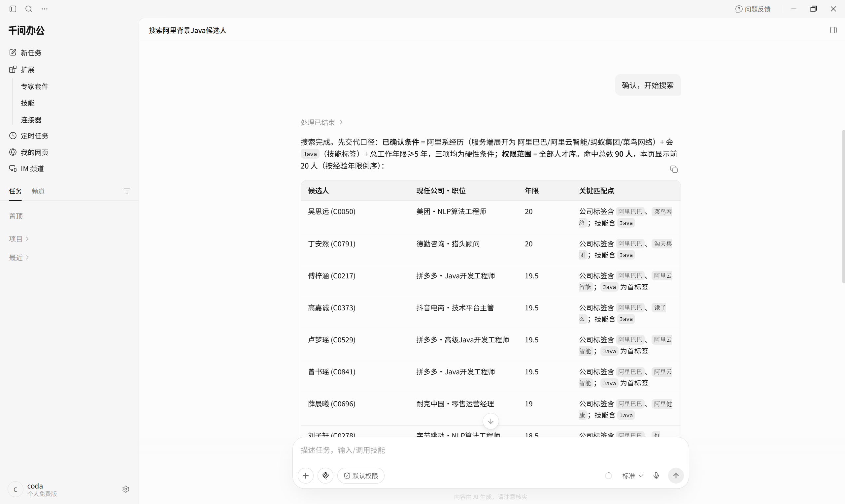This screenshot has height=504, width=845.
Task: Open 定时任务 in sidebar
Action: (x=28, y=136)
